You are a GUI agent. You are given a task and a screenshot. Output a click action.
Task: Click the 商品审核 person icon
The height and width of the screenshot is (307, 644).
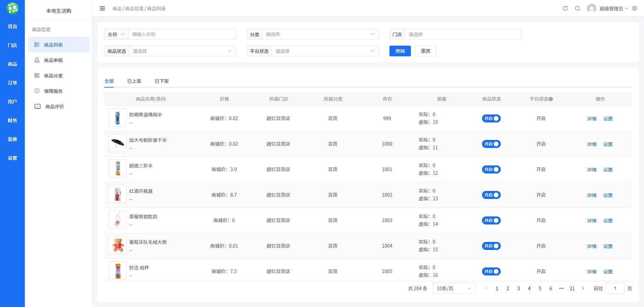(37, 60)
